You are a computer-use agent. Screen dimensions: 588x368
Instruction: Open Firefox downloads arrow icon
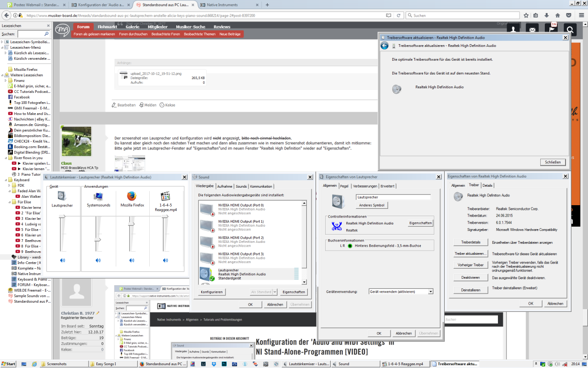547,15
